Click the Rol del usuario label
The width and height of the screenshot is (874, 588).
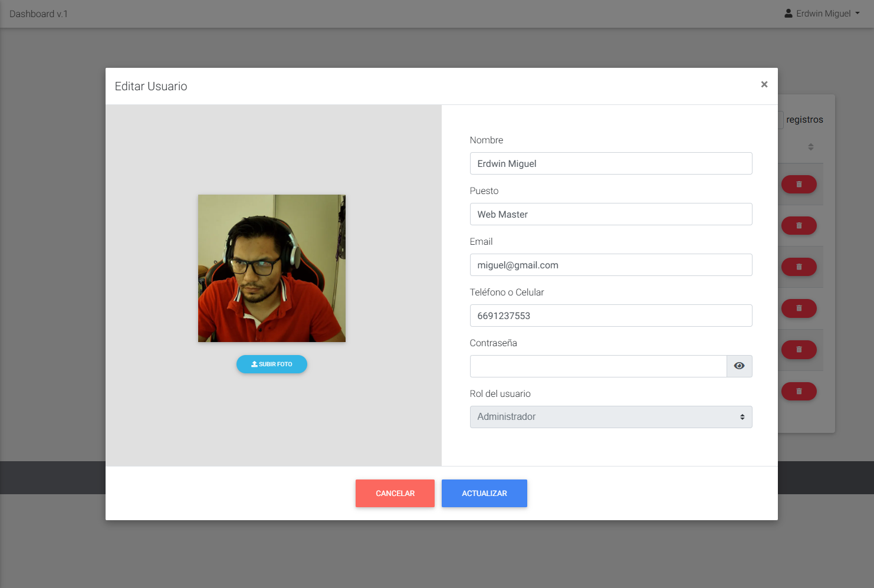500,393
